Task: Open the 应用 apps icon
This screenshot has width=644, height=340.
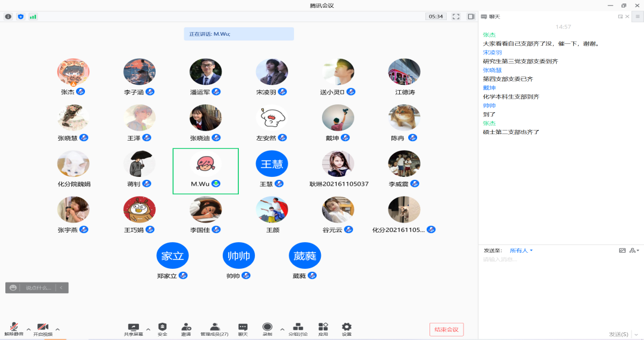Action: (323, 328)
